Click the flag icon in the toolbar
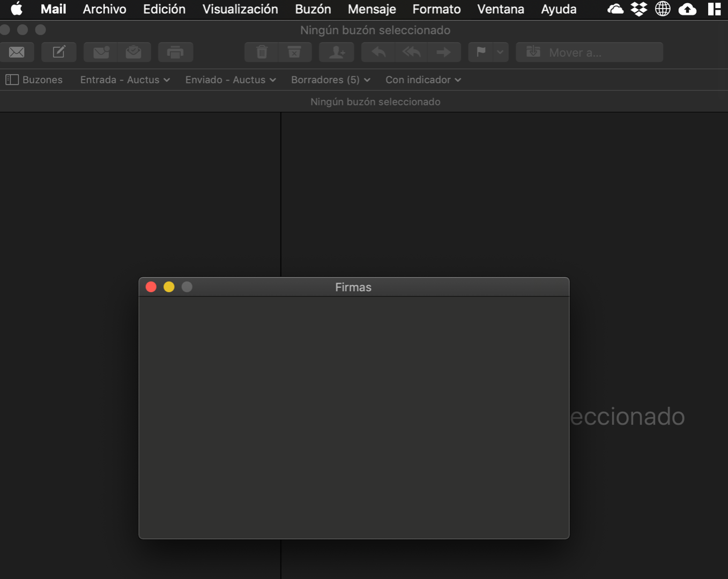Viewport: 728px width, 579px height. click(x=481, y=52)
